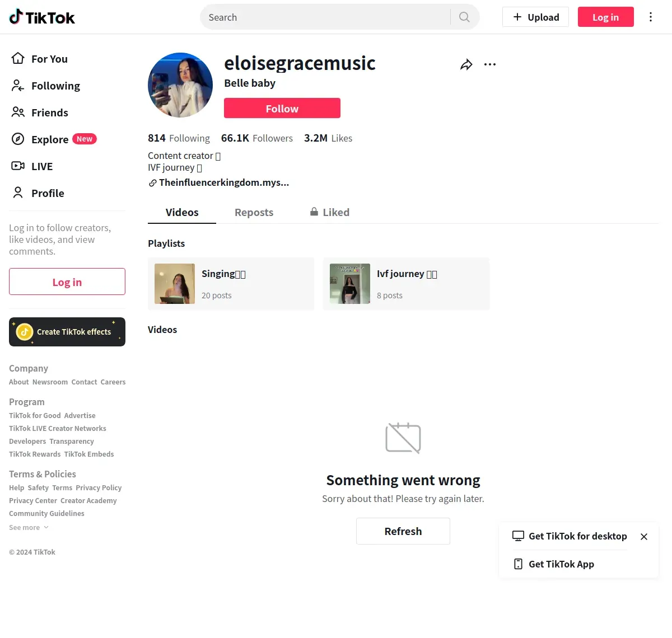Open the Singing playlist thumbnail
This screenshot has height=638, width=672.
click(175, 284)
